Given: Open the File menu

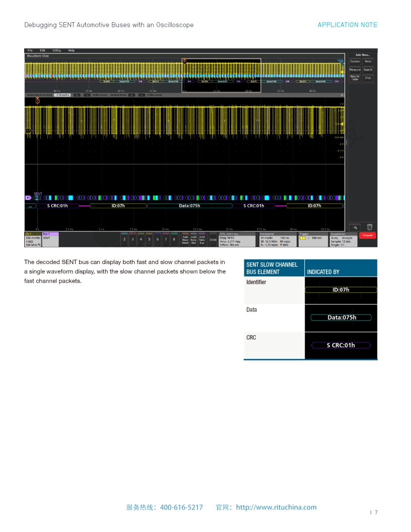Looking at the screenshot, I should (x=30, y=50).
